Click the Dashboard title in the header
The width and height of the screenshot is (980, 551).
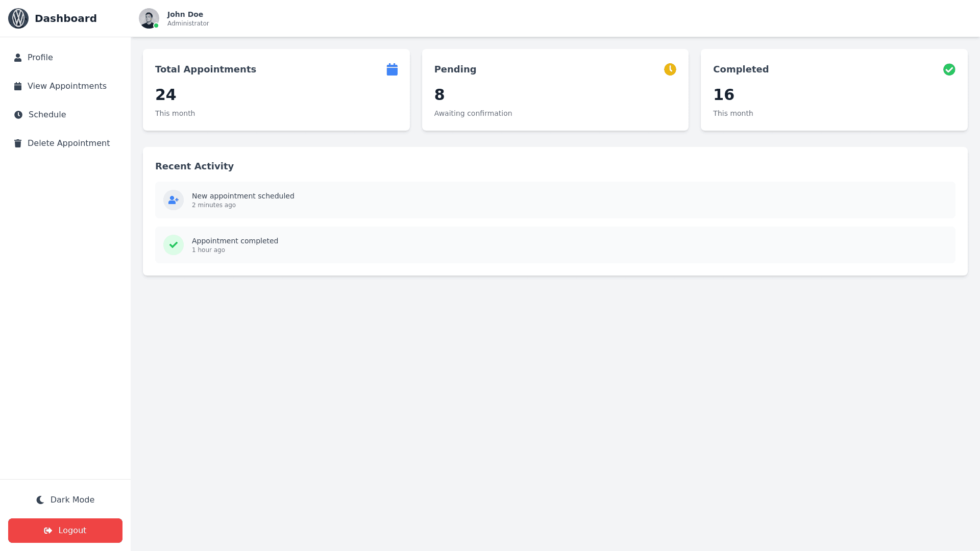click(65, 18)
